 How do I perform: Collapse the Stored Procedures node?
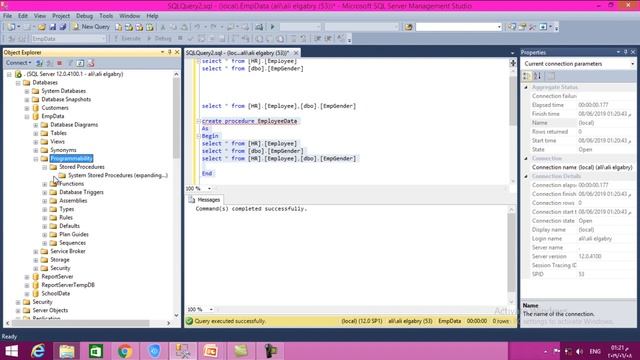pos(45,167)
